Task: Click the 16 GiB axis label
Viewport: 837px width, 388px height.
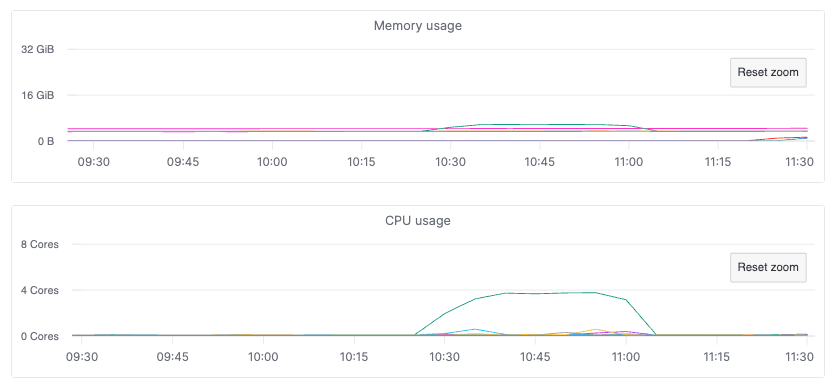Action: click(x=38, y=96)
